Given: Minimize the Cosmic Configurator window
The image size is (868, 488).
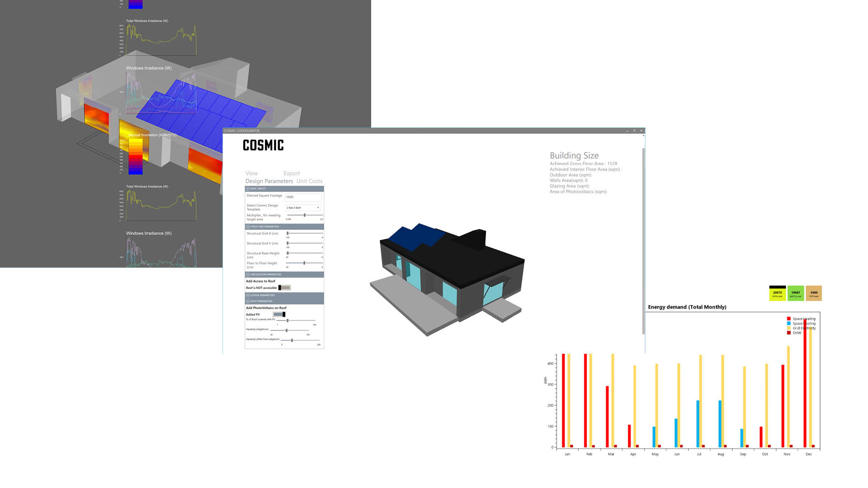Looking at the screenshot, I should pos(627,131).
